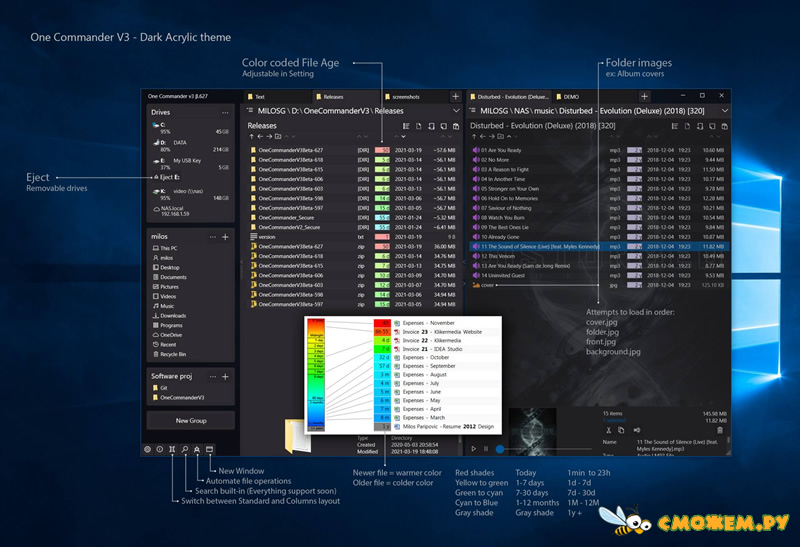The width and height of the screenshot is (800, 547).
Task: Pause the audio preview
Action: tap(486, 449)
